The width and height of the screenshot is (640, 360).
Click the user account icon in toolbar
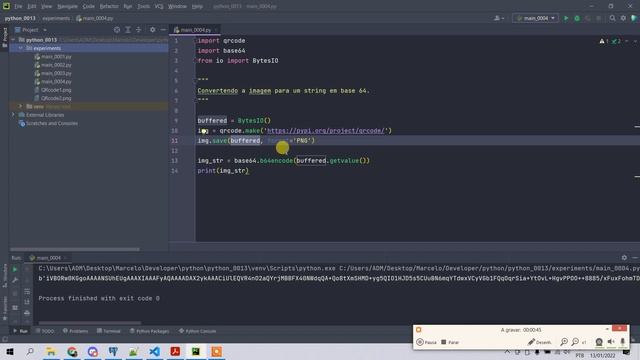[499, 18]
